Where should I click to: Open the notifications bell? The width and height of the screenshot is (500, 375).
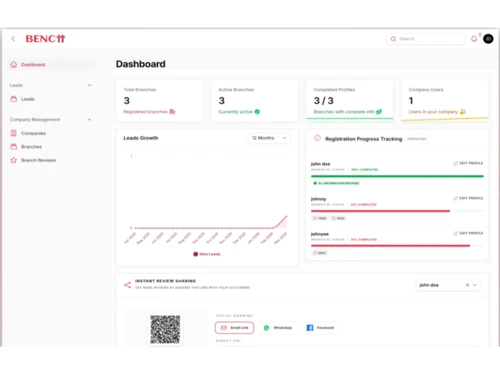click(x=474, y=39)
